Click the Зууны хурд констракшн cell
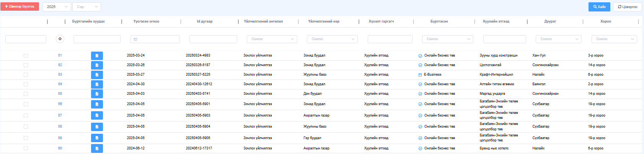Image resolution: width=644 pixels, height=154 pixels. pos(499,55)
